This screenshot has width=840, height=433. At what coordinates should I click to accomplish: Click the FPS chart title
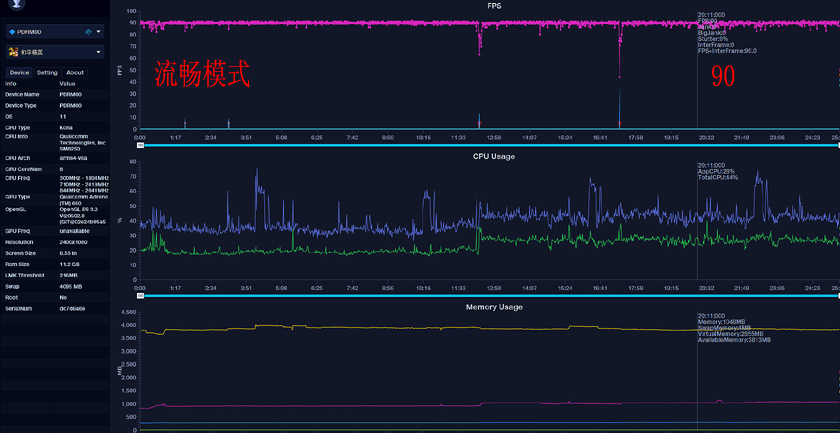494,5
